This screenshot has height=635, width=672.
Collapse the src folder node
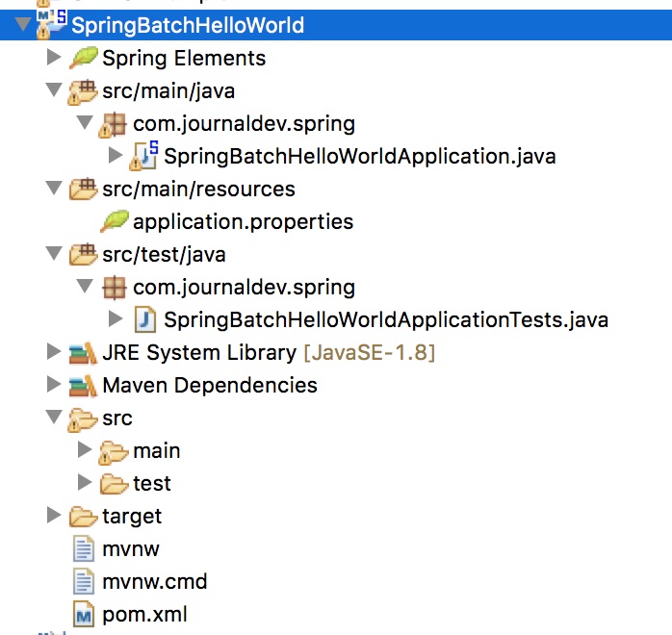[x=54, y=417]
